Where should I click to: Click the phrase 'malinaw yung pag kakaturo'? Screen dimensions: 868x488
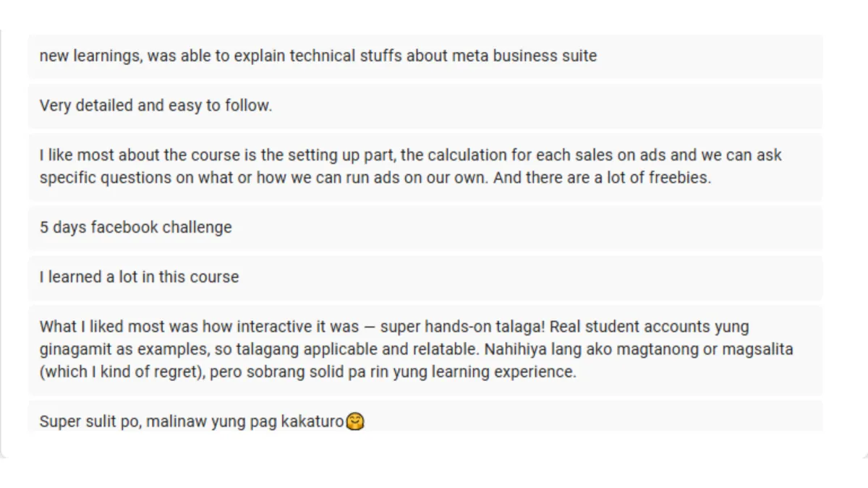244,421
